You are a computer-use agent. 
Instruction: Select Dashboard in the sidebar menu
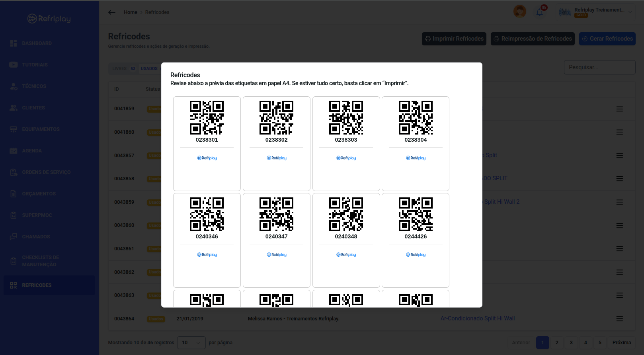[x=37, y=43]
